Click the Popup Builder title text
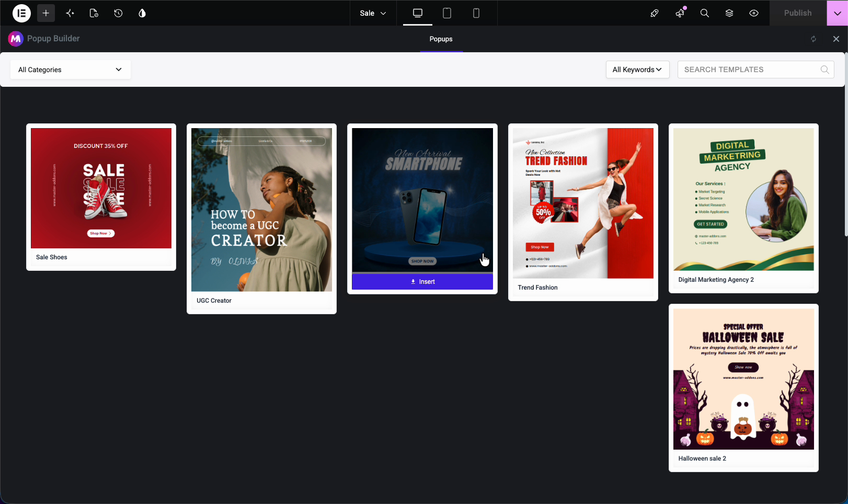This screenshot has width=848, height=504. (x=53, y=39)
